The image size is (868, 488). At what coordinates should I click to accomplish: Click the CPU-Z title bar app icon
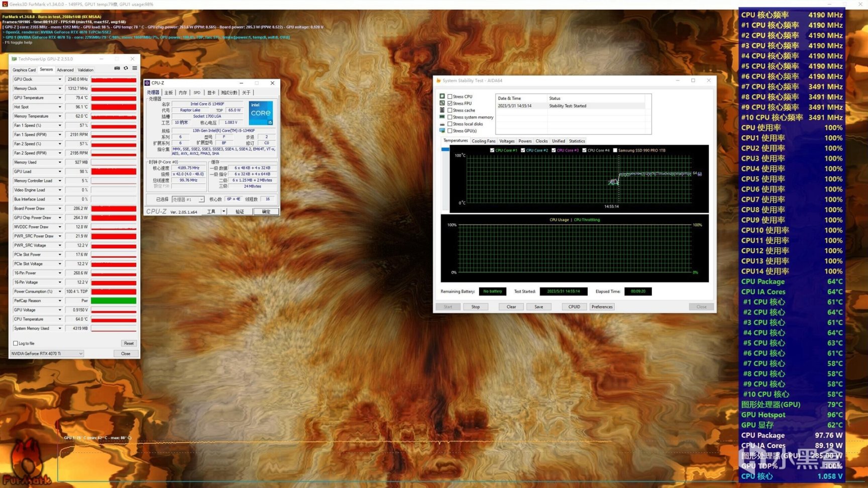(x=147, y=83)
